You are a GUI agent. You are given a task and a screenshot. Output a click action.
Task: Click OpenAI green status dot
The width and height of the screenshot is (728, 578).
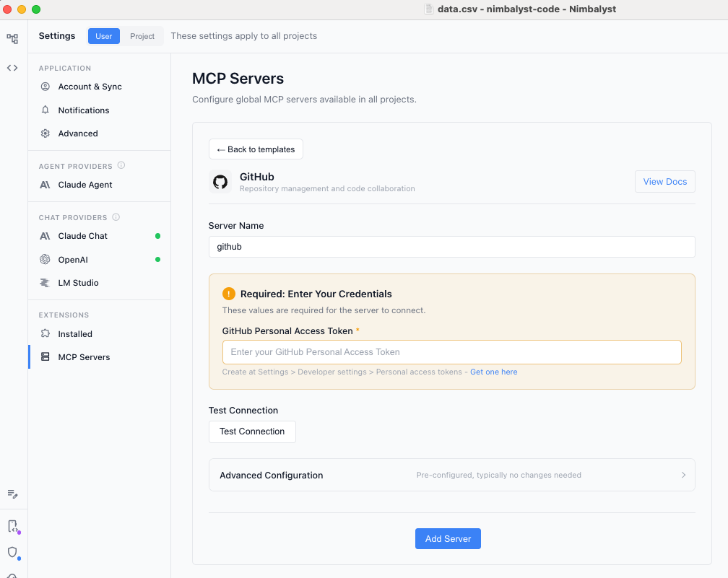[x=158, y=259]
